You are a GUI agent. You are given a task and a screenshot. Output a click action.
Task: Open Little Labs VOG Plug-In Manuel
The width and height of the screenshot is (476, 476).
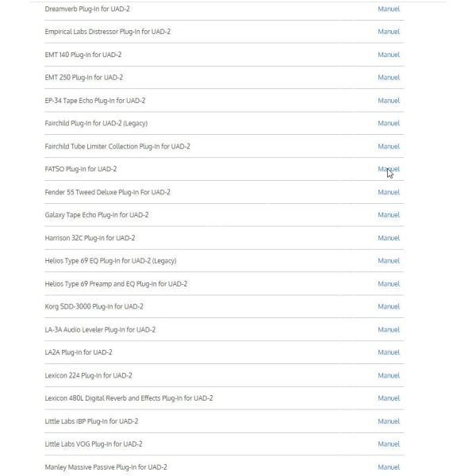pos(389,444)
